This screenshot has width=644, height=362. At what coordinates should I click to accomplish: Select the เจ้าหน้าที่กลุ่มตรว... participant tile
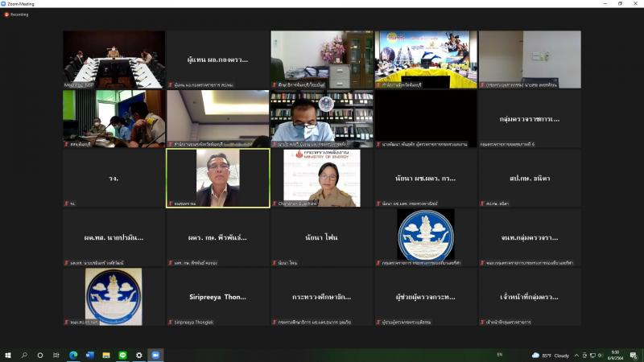coord(530,297)
